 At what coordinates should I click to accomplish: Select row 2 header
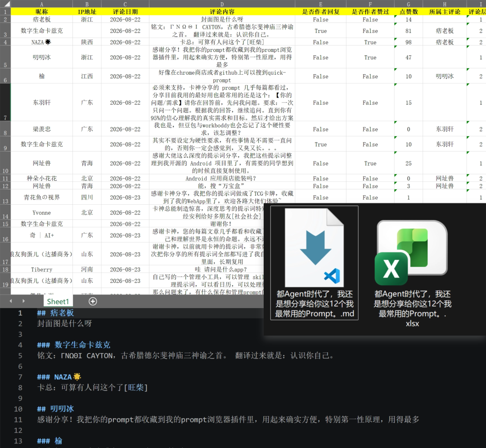(5, 19)
